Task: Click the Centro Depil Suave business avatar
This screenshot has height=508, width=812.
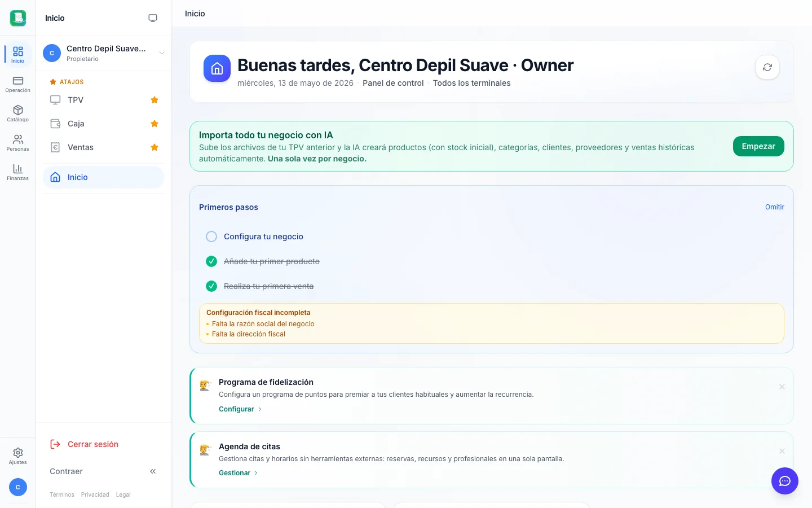Action: (52, 53)
